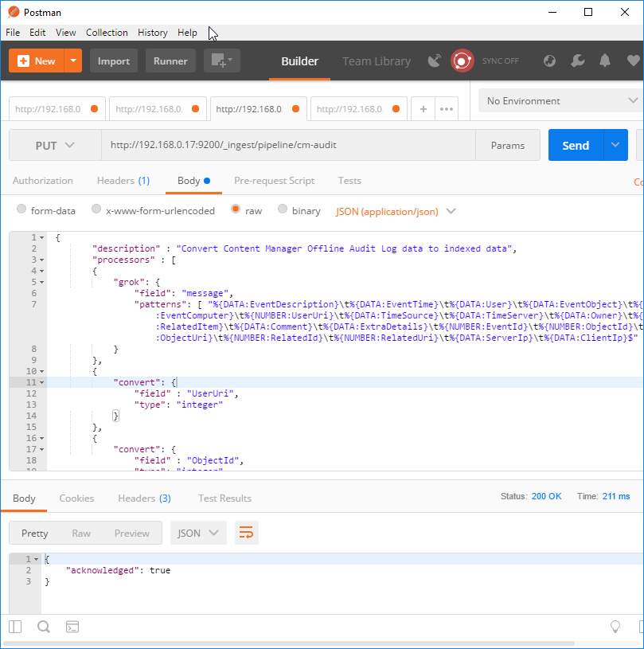
Task: Click the horizontal scrollbar at bottom
Action: (x=289, y=643)
